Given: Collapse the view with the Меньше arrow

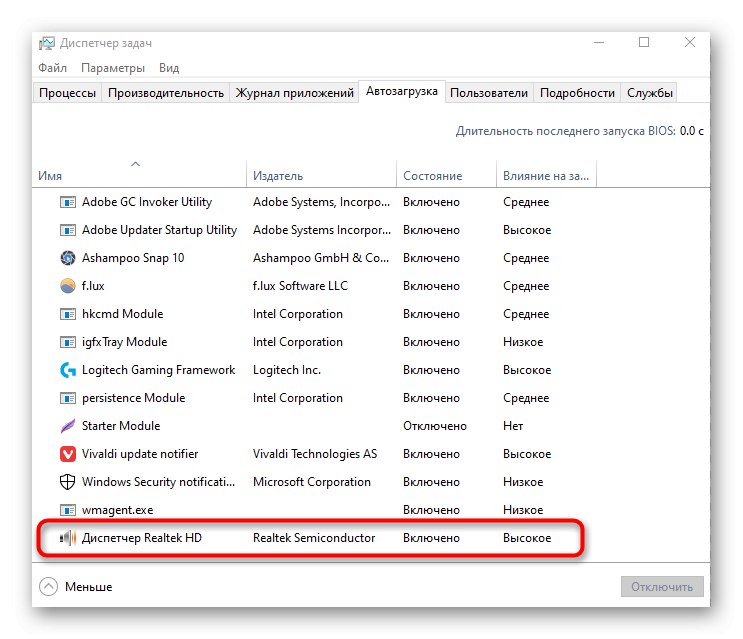Looking at the screenshot, I should pos(48,587).
